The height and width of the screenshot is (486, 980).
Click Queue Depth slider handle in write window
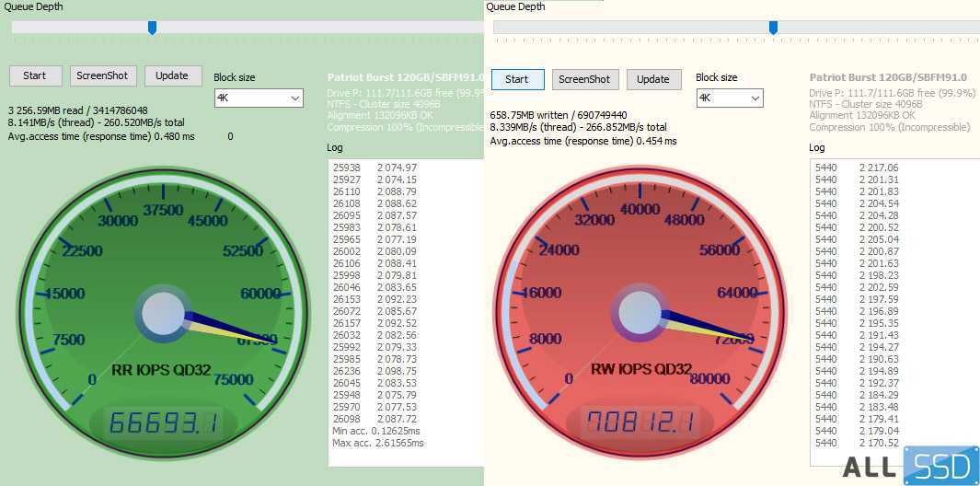point(773,28)
